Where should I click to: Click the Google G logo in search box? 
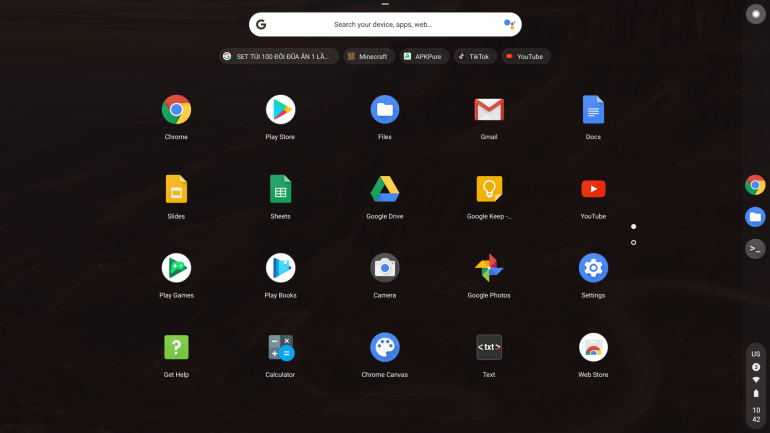[261, 25]
